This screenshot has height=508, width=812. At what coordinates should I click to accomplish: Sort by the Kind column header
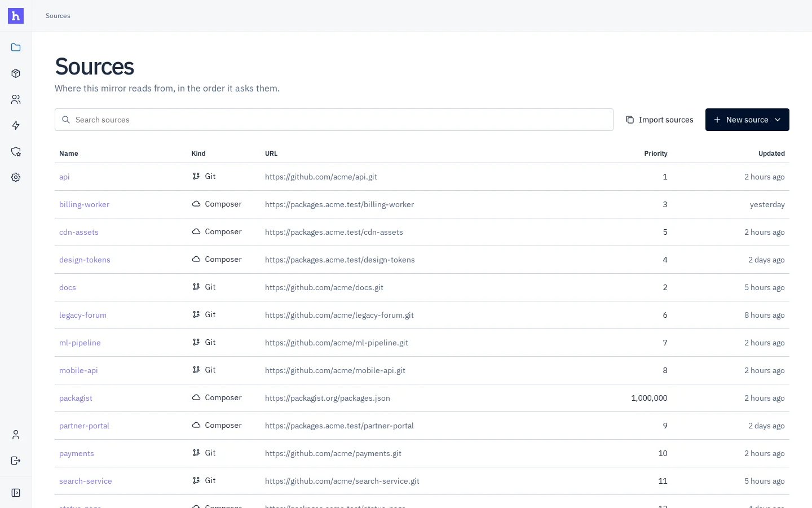[x=198, y=154]
